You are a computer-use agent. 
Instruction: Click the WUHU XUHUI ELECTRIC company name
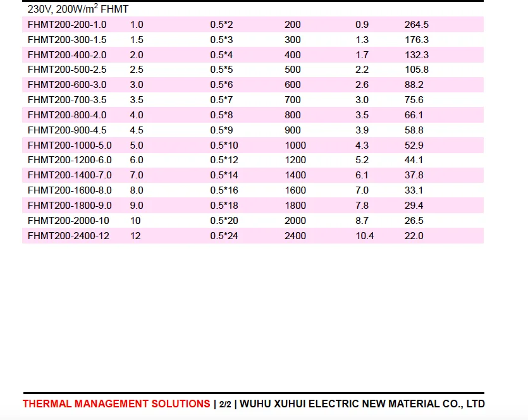tap(362, 404)
